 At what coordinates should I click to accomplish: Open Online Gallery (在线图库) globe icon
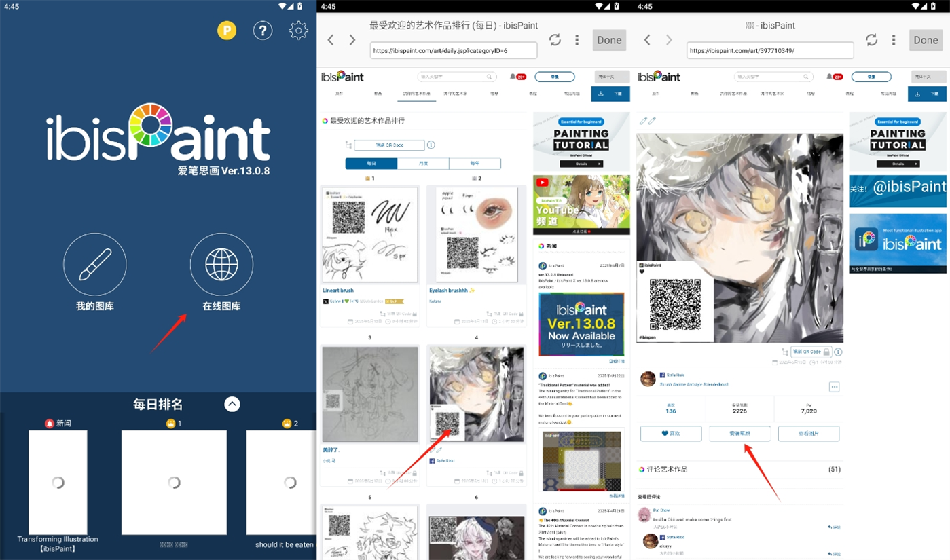click(x=221, y=265)
